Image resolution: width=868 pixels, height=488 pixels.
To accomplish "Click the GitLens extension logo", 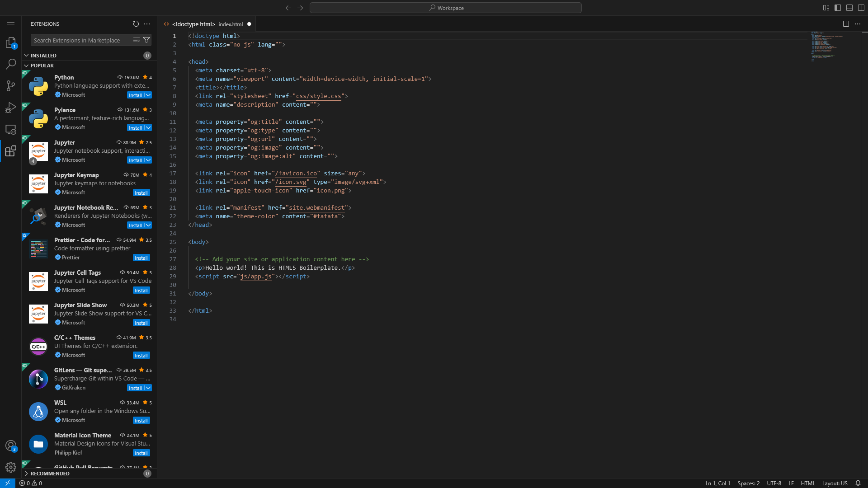I will (38, 379).
